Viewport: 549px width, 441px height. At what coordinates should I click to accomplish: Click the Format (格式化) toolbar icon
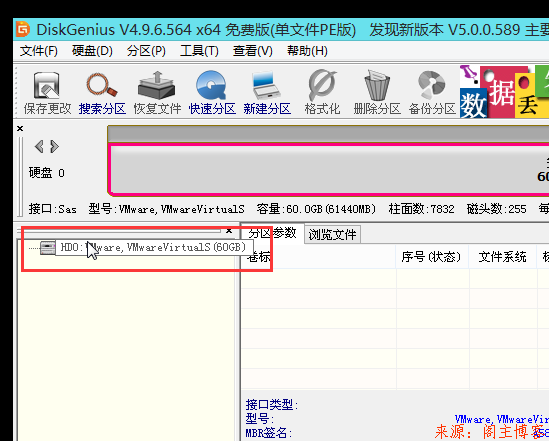click(x=322, y=93)
